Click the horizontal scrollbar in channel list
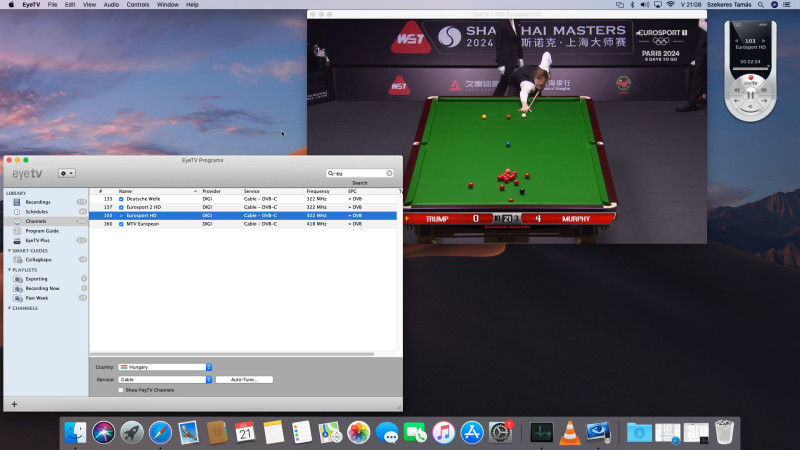 (232, 354)
